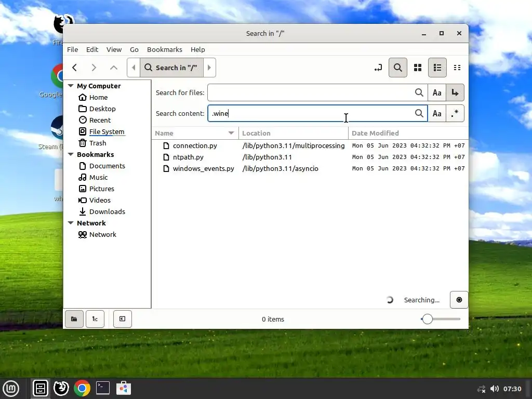This screenshot has width=532, height=399.
Task: Toggle the location entry button
Action: (378, 68)
